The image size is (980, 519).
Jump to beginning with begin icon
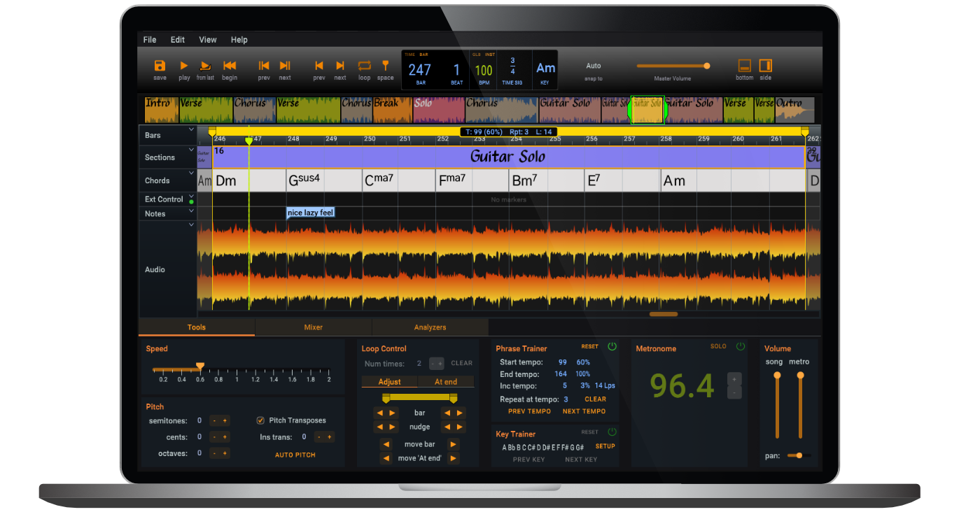(230, 66)
